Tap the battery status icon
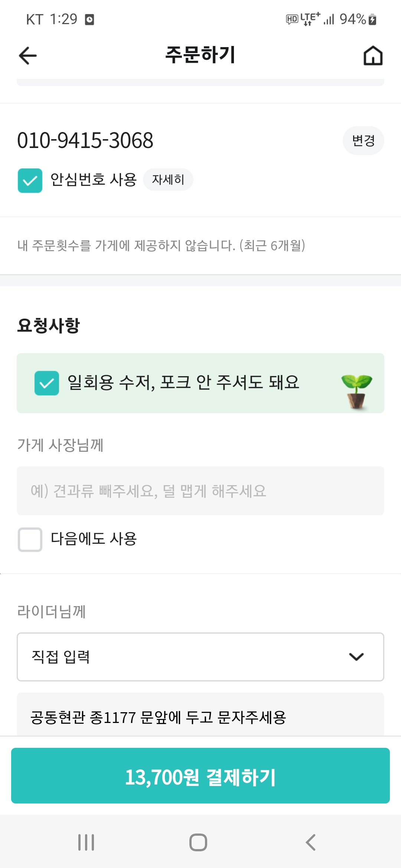Screen dimensions: 401x868 click(x=373, y=19)
